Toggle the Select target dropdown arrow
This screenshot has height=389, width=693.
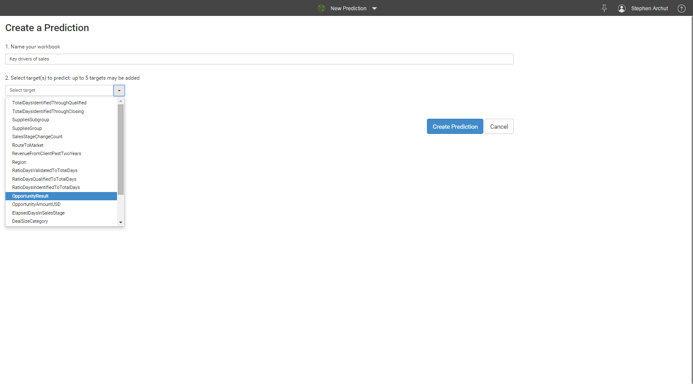(x=119, y=90)
